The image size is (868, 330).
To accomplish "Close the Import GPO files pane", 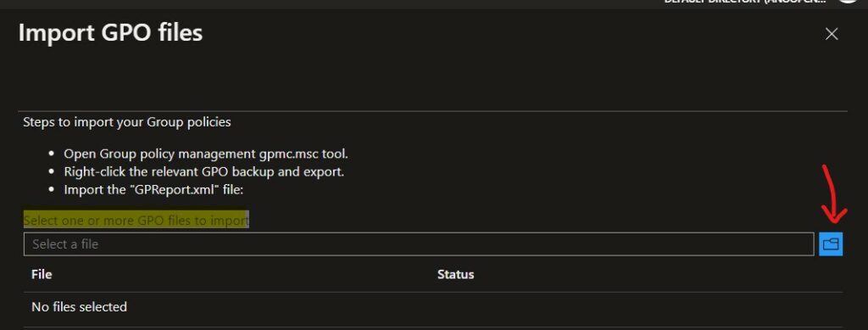I will click(832, 34).
